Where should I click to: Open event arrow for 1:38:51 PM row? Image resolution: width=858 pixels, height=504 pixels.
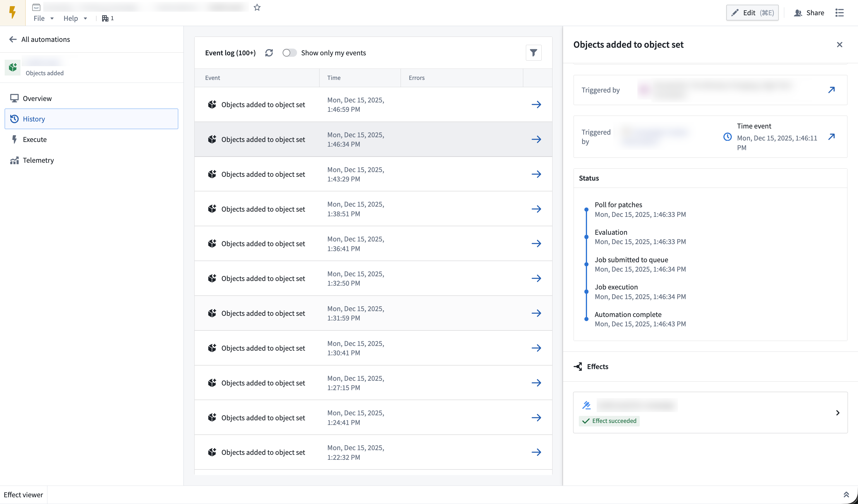(x=536, y=209)
